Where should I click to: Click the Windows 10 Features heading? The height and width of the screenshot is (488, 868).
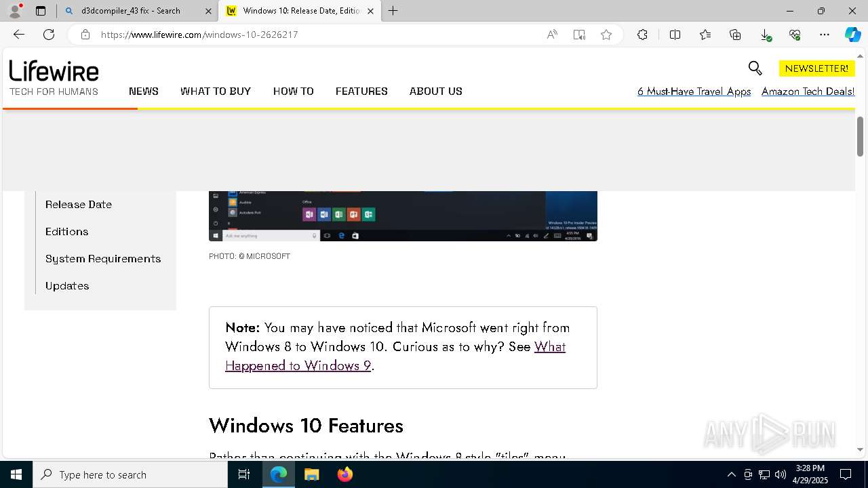click(x=306, y=425)
